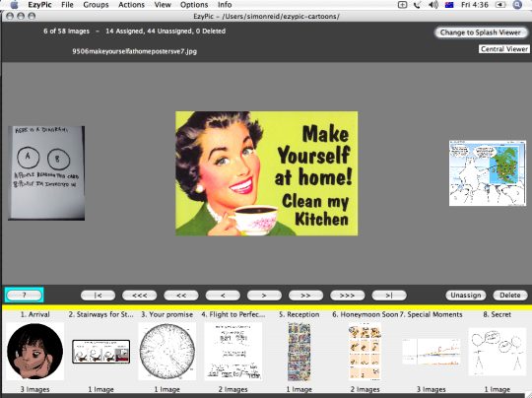Viewport: 532px width, 398px height.
Task: Assign to group 3. Your promise thumbnail
Action: pyautogui.click(x=167, y=351)
